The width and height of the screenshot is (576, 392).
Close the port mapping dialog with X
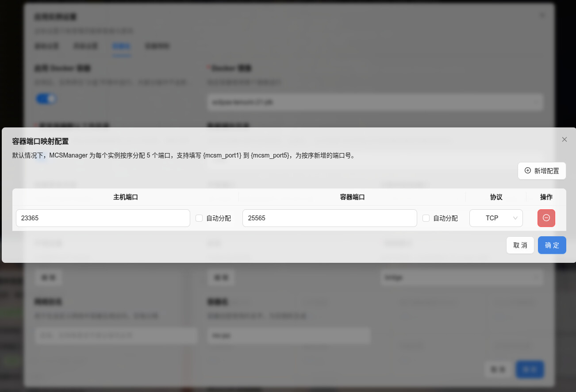pos(564,139)
